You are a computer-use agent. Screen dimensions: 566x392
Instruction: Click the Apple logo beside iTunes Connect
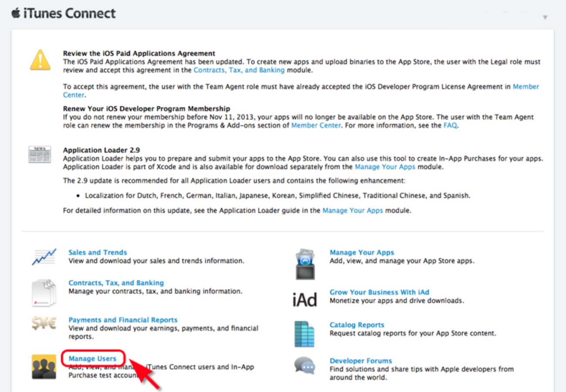click(16, 13)
